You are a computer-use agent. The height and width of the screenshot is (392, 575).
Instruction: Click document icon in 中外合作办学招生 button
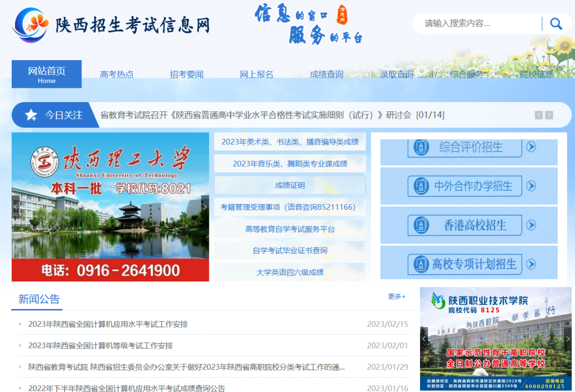(x=421, y=186)
